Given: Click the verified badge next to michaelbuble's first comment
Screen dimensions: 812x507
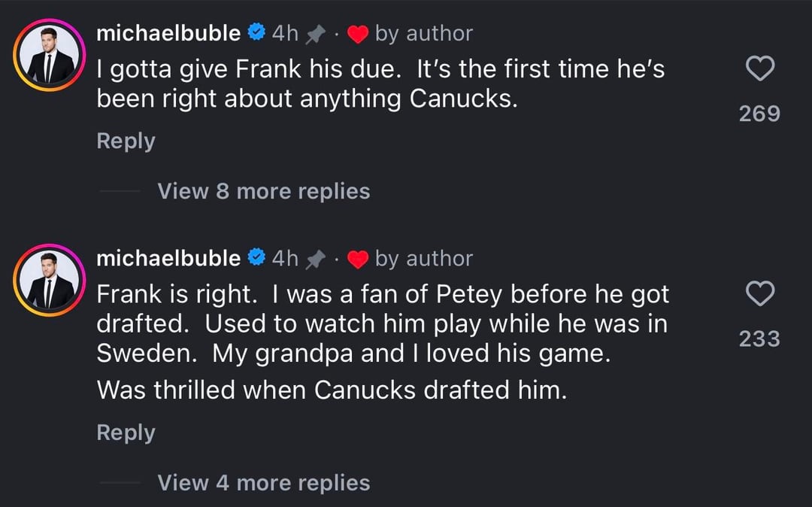Looking at the screenshot, I should 256,32.
